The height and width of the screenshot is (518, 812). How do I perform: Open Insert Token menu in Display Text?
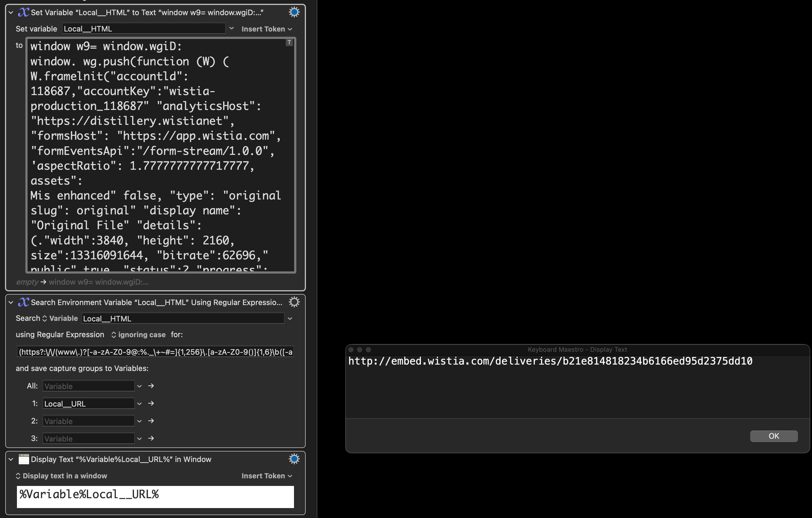point(266,476)
